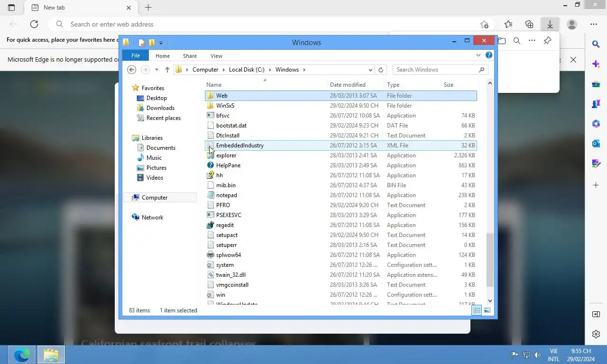Open Edge Settings and more menu

(x=594, y=24)
